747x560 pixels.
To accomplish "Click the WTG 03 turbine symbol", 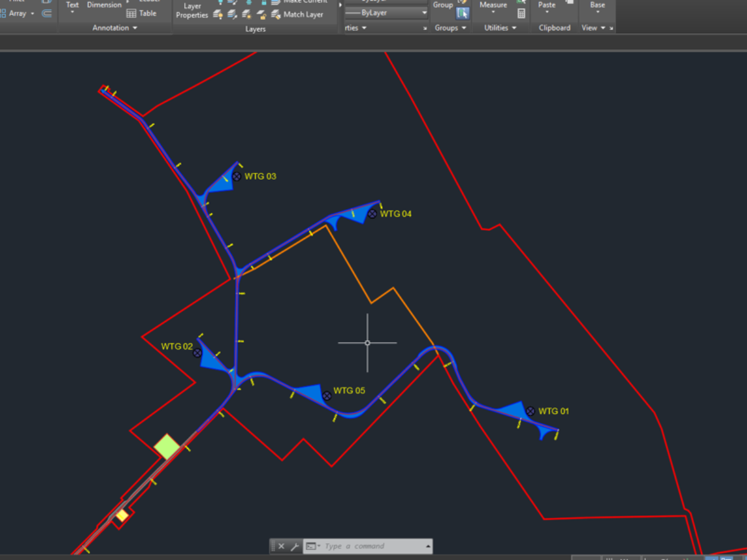I will pyautogui.click(x=237, y=177).
